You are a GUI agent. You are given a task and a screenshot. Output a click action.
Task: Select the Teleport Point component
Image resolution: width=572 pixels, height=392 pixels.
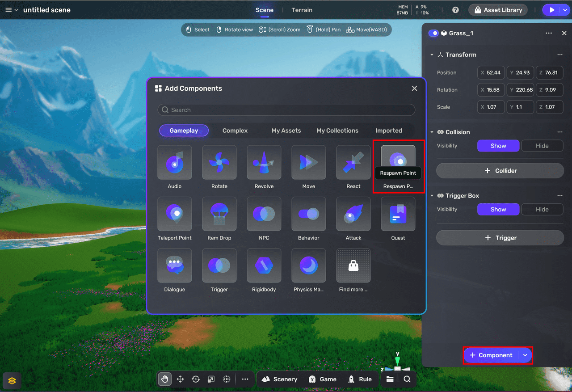point(174,215)
